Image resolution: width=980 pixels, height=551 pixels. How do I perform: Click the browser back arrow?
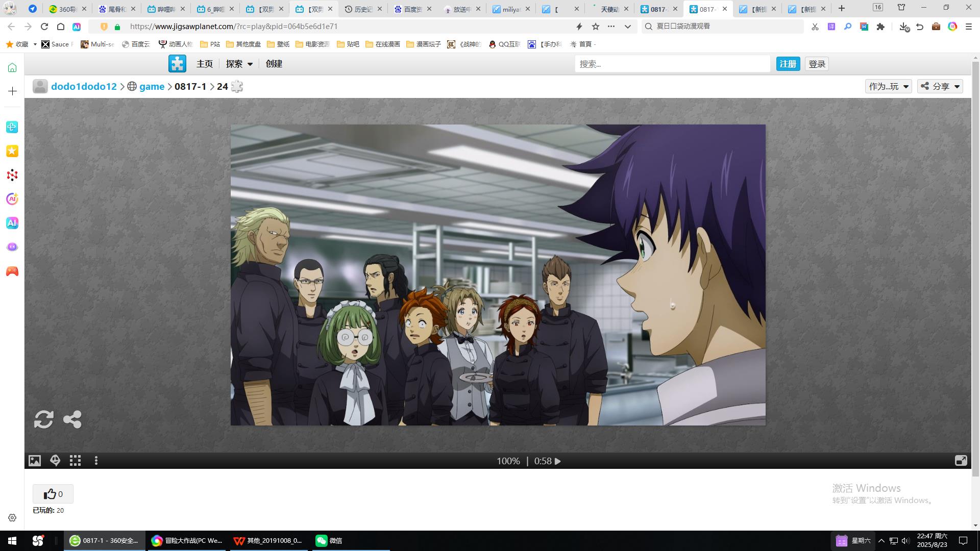(11, 27)
